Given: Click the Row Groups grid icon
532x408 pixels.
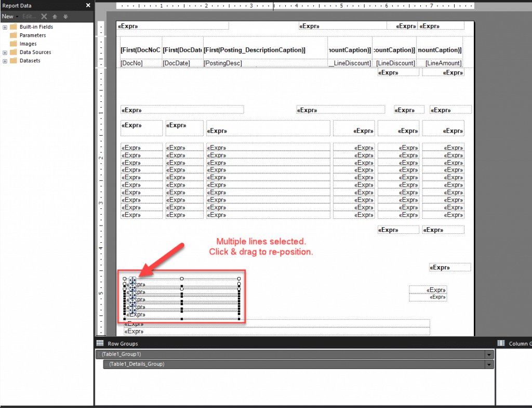Looking at the screenshot, I should (x=100, y=344).
